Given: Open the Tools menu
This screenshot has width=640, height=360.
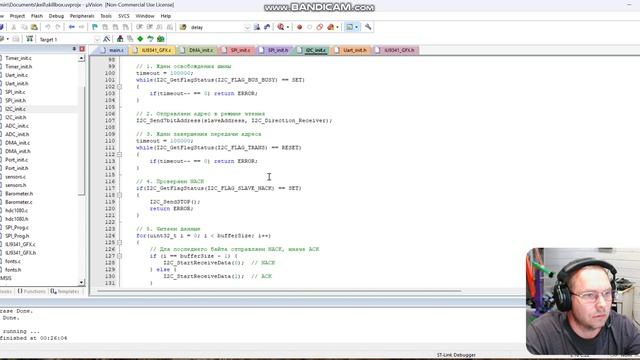Looking at the screenshot, I should point(106,16).
